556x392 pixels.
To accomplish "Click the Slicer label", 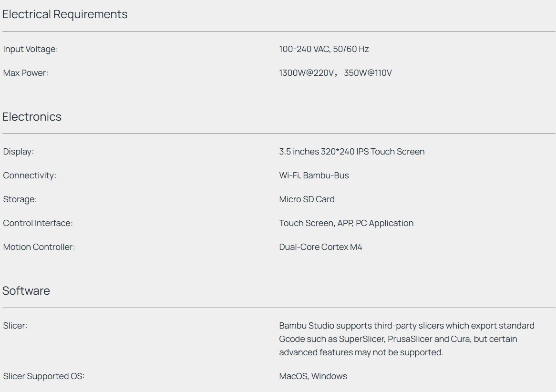I will point(15,326).
